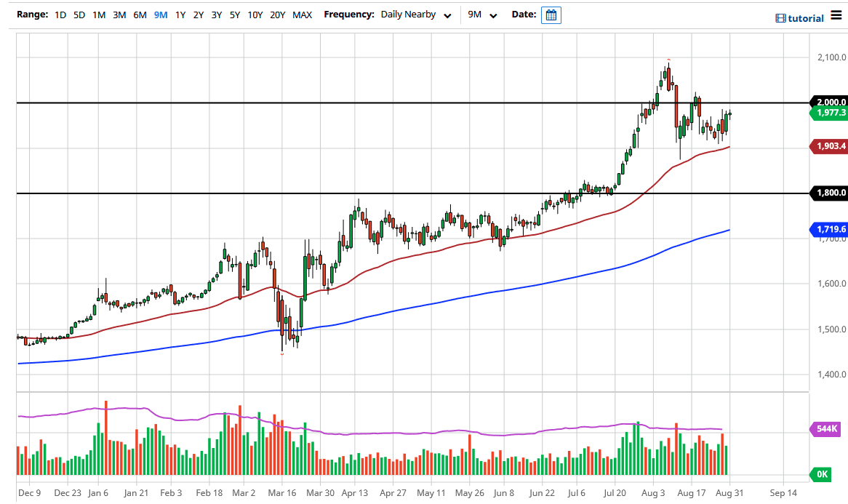Select the 20Y range
The height and width of the screenshot is (504, 848).
[277, 15]
